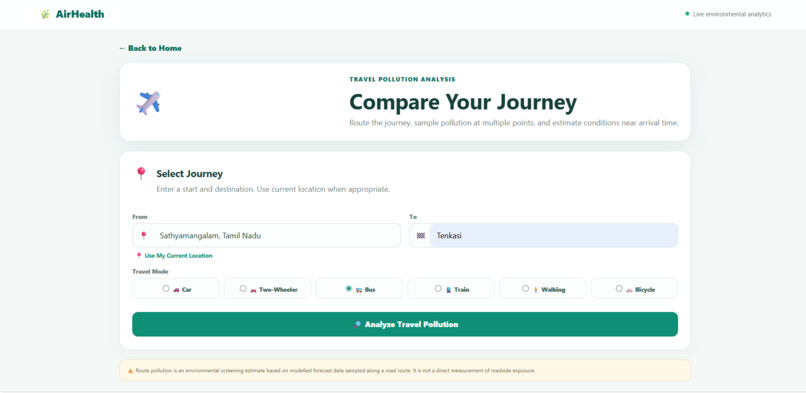Click the car icon in the Car option
The width and height of the screenshot is (806, 393).
(176, 290)
